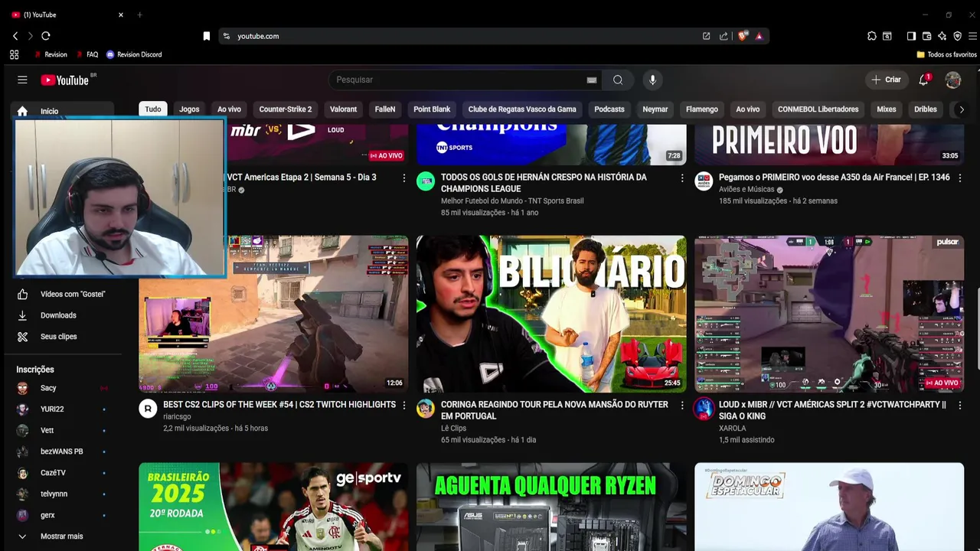
Task: Select the Counter-Strike 2 filter chip
Action: pos(286,109)
